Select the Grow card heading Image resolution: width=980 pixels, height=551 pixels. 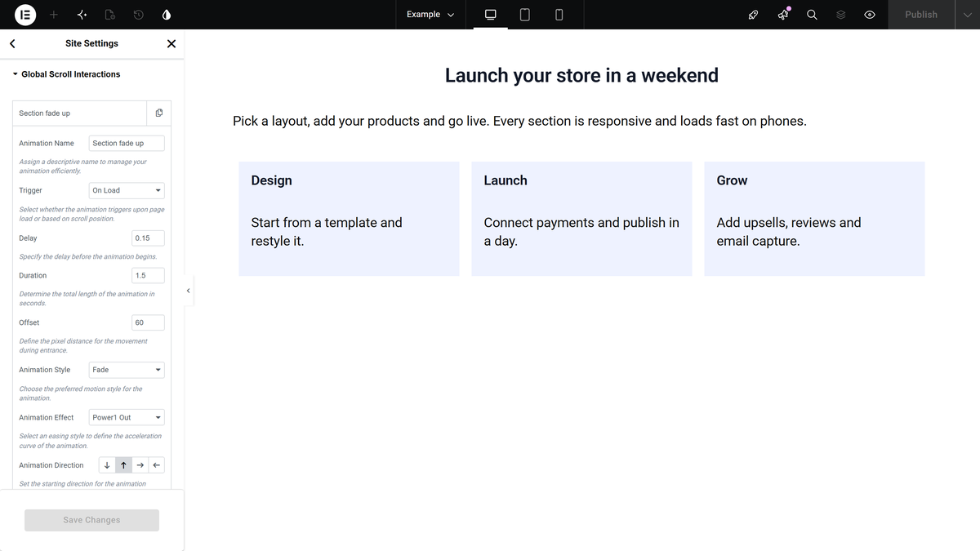click(732, 180)
